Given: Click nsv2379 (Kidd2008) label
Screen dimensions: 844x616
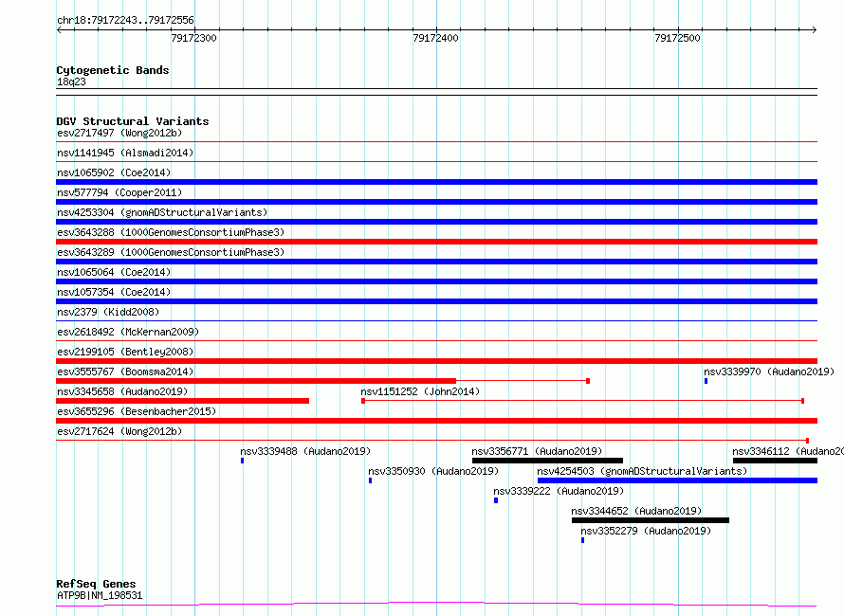Looking at the screenshot, I should tap(108, 312).
